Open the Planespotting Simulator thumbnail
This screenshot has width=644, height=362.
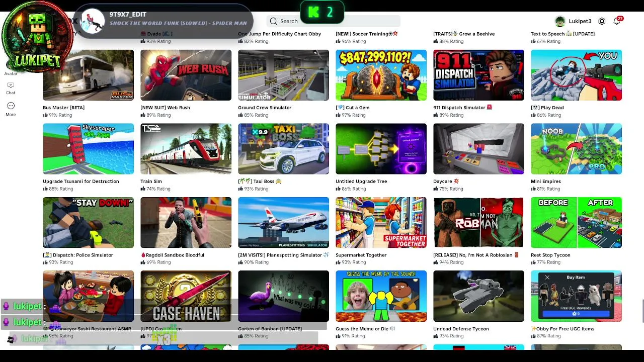click(x=284, y=223)
